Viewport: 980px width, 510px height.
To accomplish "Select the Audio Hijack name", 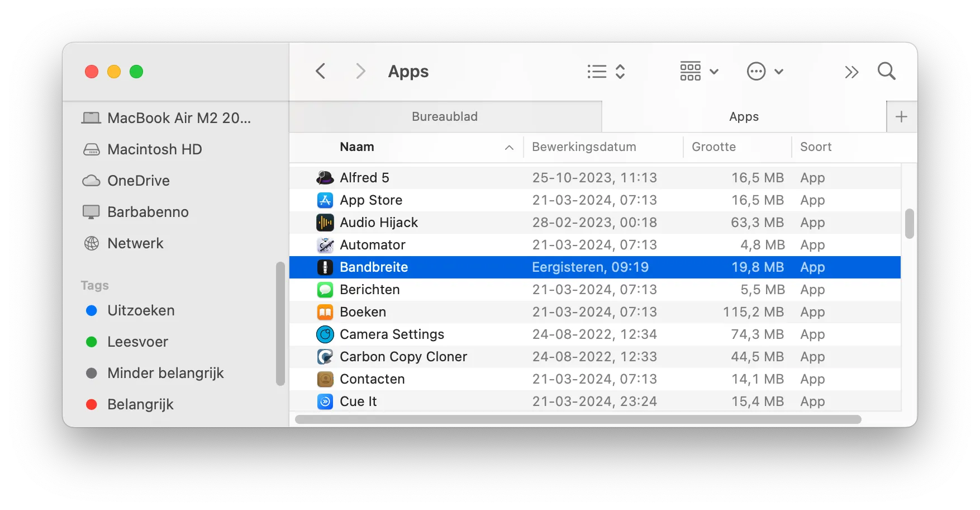I will pyautogui.click(x=379, y=223).
